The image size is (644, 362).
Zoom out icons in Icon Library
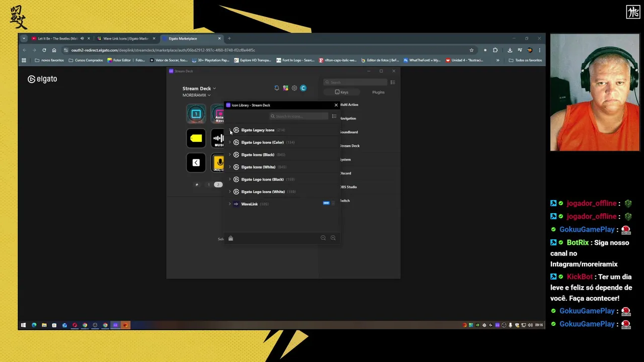(x=323, y=238)
